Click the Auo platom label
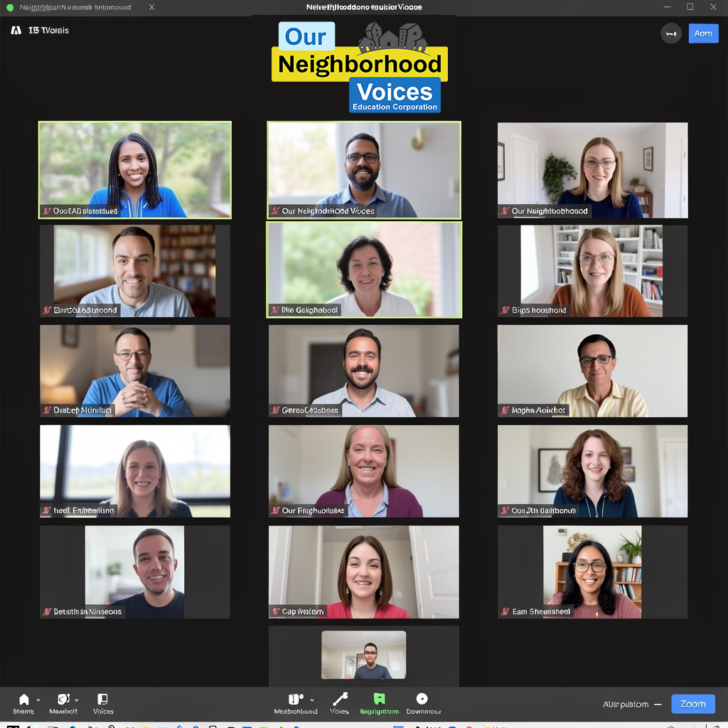The height and width of the screenshot is (728, 728). pyautogui.click(x=626, y=705)
